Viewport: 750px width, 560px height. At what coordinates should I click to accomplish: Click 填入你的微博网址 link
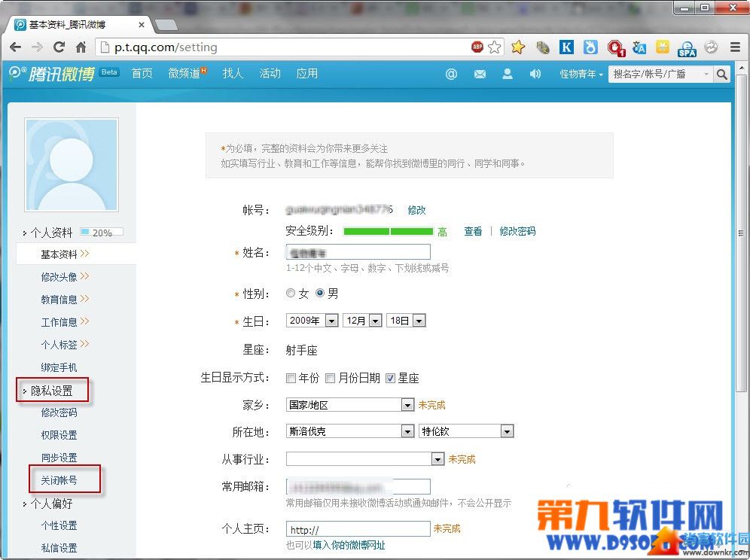pyautogui.click(x=349, y=545)
